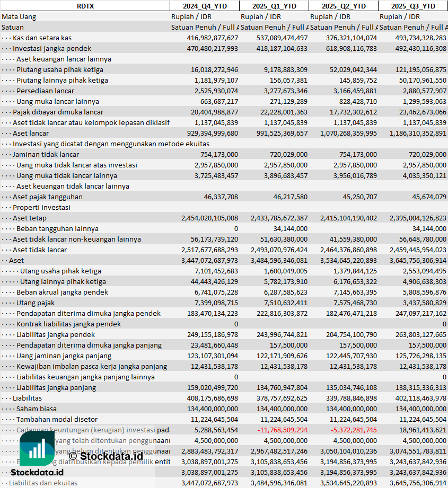
Task: Select 'Pajak dibayar dimuka lancar' label
Action: coord(58,112)
